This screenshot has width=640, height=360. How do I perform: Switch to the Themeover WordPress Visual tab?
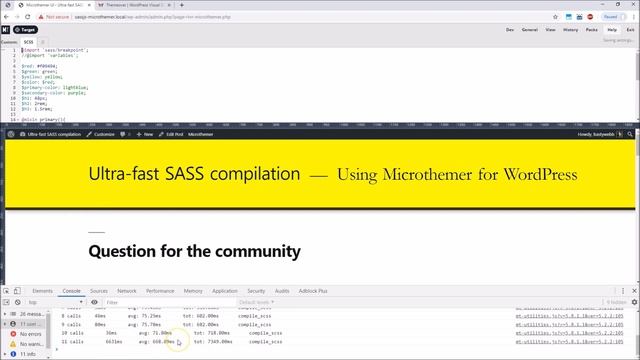coord(134,5)
